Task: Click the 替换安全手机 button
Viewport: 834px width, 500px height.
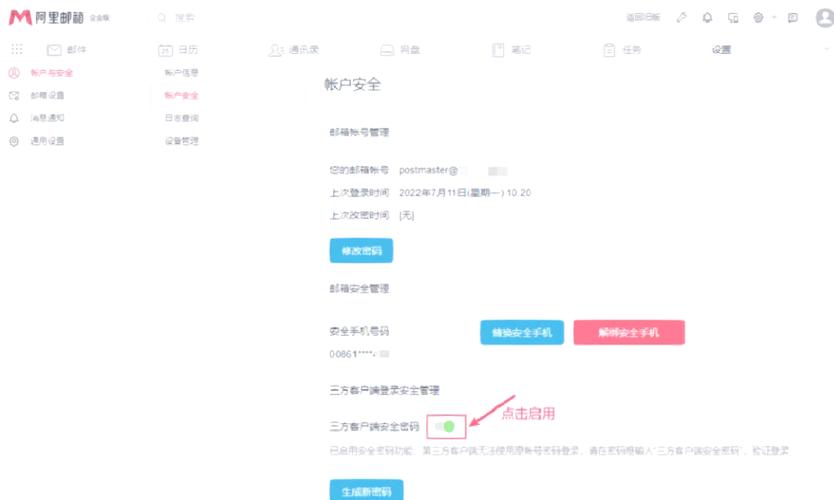Action: (522, 332)
